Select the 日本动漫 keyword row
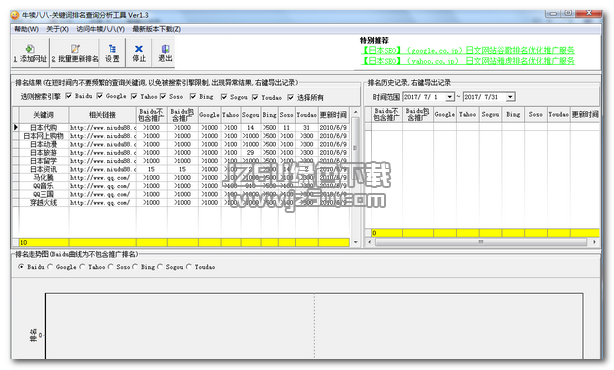The image size is (614, 370). tap(181, 144)
